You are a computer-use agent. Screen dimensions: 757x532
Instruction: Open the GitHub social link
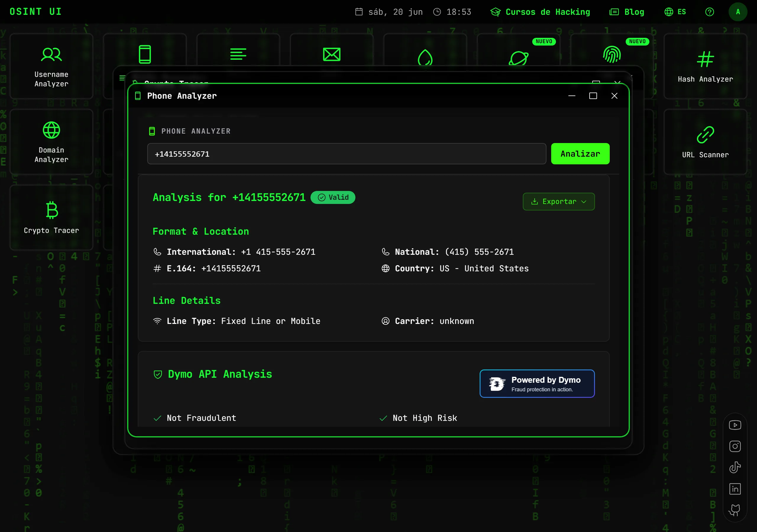click(735, 510)
